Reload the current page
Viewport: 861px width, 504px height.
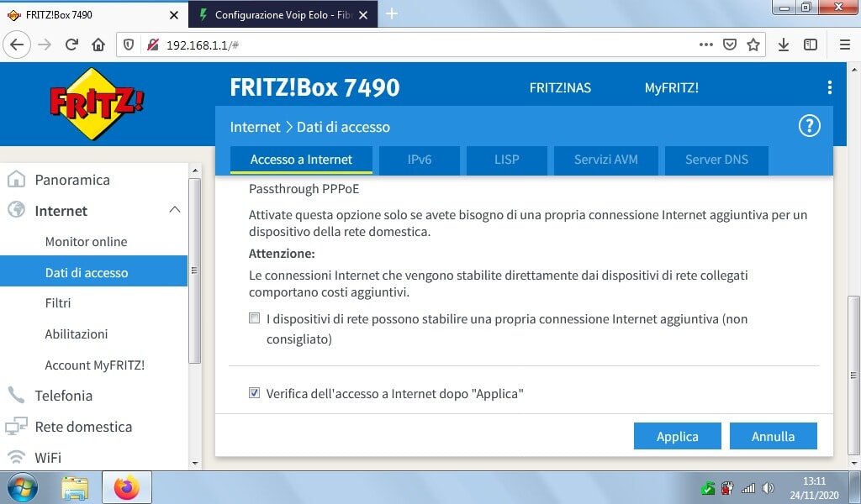pyautogui.click(x=71, y=45)
